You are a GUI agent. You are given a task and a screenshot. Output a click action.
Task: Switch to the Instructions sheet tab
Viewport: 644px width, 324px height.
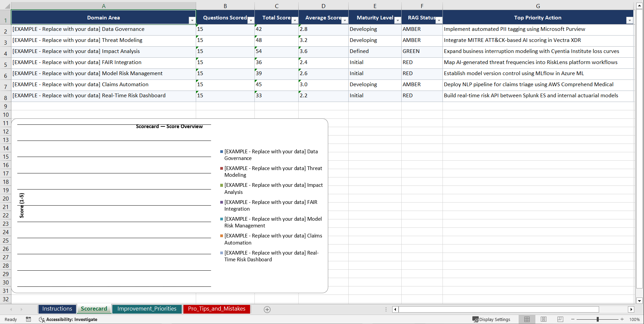57,309
